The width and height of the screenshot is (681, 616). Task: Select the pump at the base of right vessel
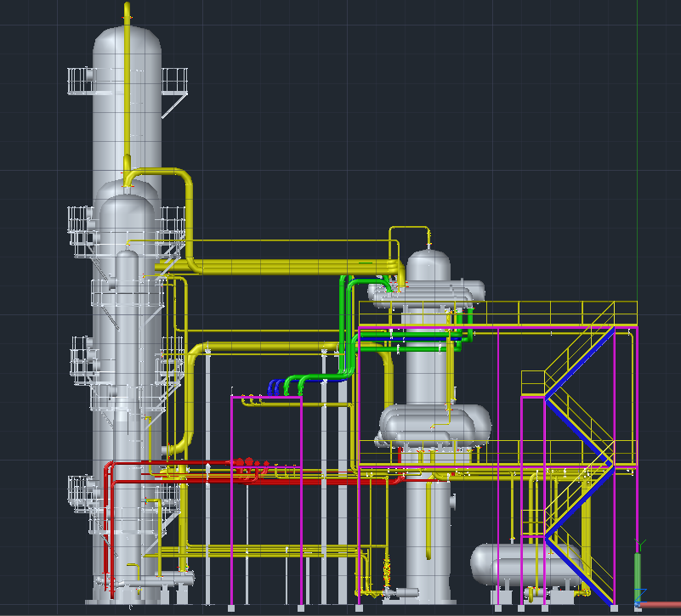(x=400, y=592)
